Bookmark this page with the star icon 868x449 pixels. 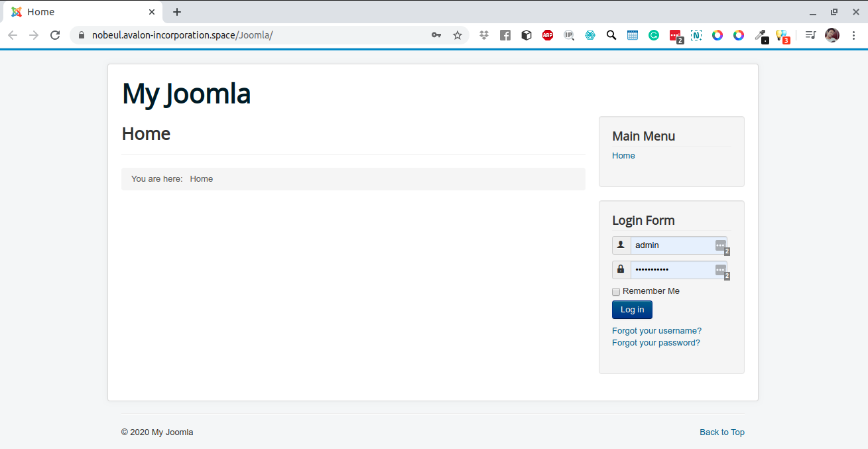458,35
